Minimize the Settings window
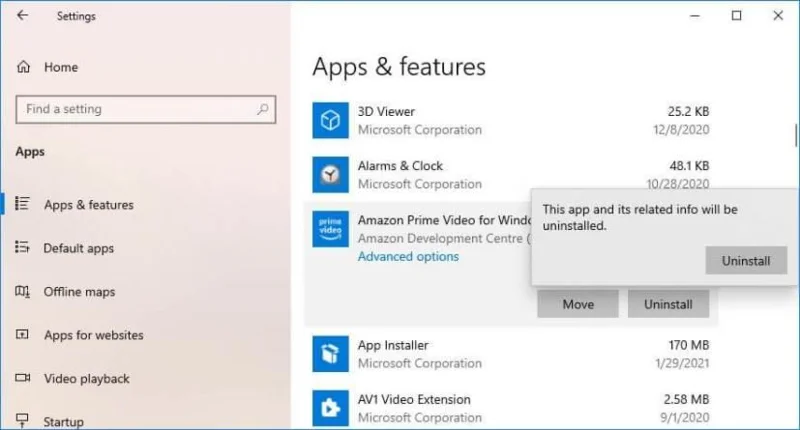 pos(694,16)
